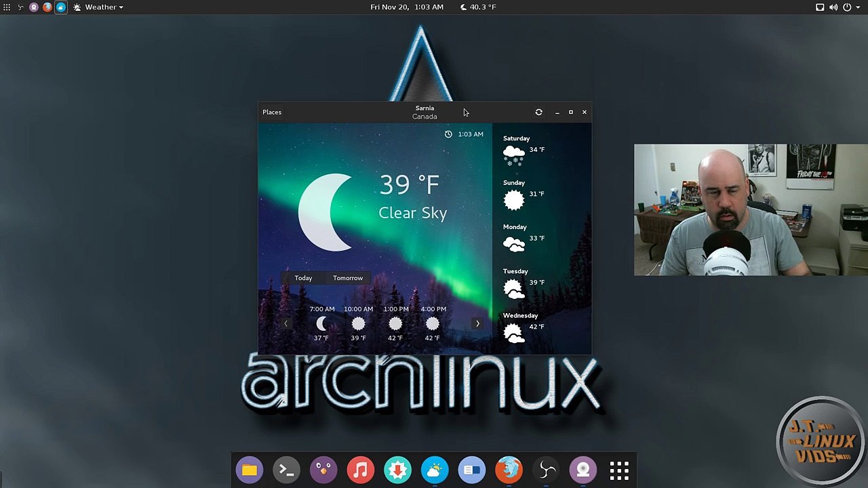868x488 pixels.
Task: Click the Clear Sky condition text
Action: pyautogui.click(x=413, y=213)
